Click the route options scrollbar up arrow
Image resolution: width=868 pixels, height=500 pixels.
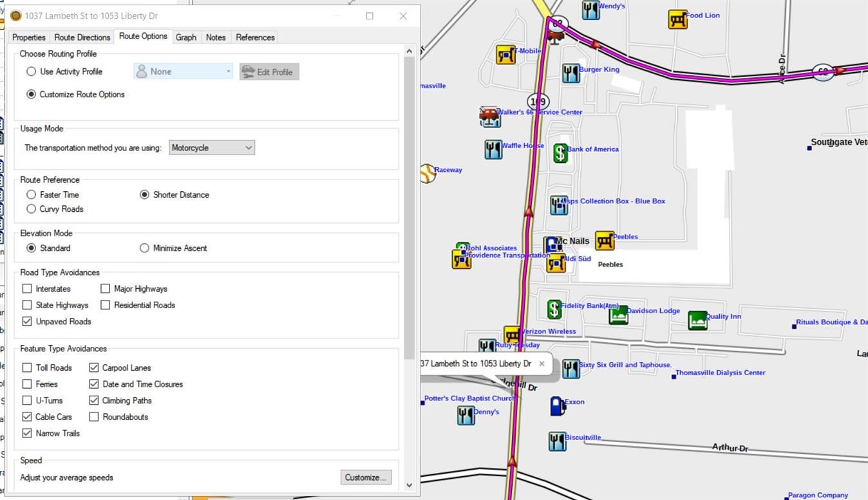tap(409, 51)
